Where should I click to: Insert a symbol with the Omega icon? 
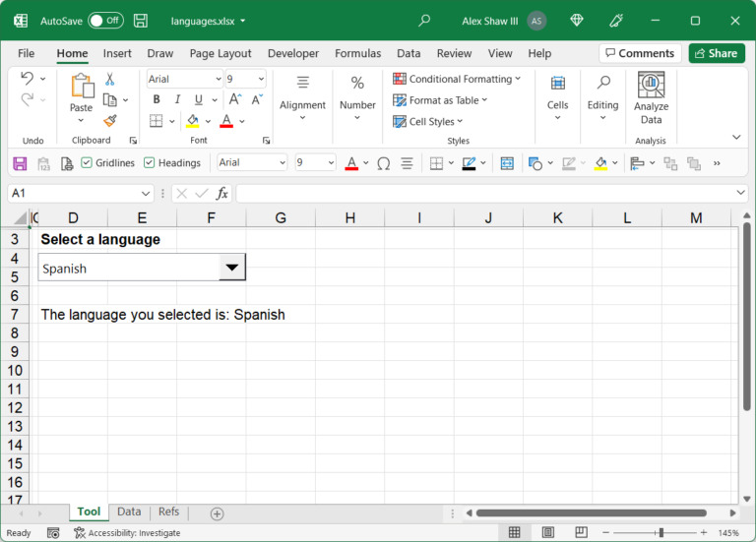(384, 164)
